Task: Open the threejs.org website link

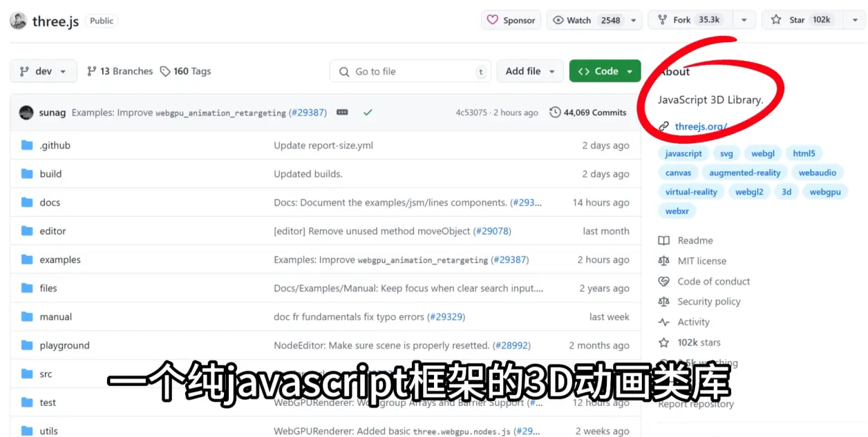Action: (x=701, y=127)
